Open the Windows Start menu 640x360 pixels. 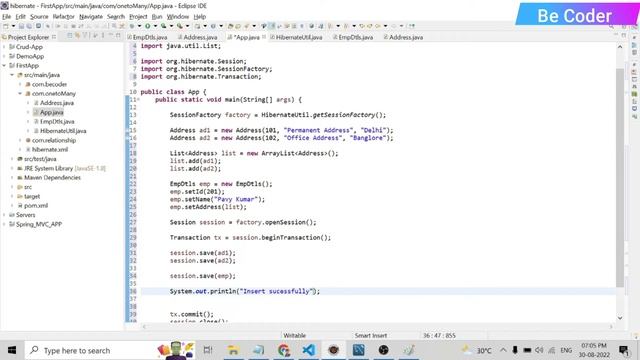pyautogui.click(x=12, y=350)
